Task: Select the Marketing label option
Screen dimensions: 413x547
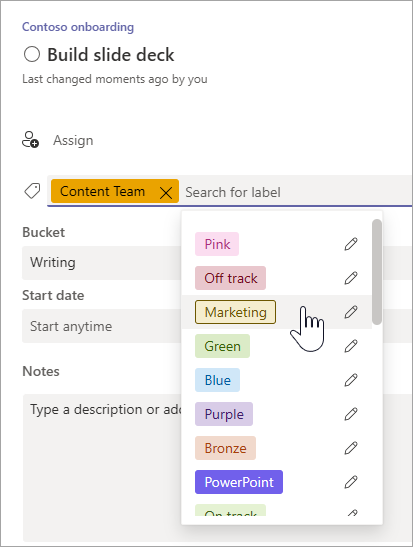Action: point(235,312)
